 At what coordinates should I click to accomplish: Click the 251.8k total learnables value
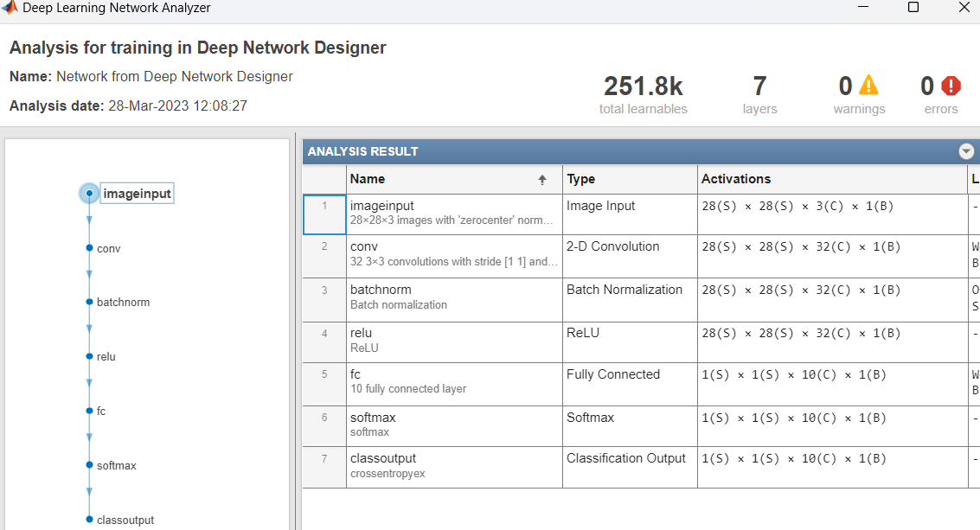(x=644, y=86)
